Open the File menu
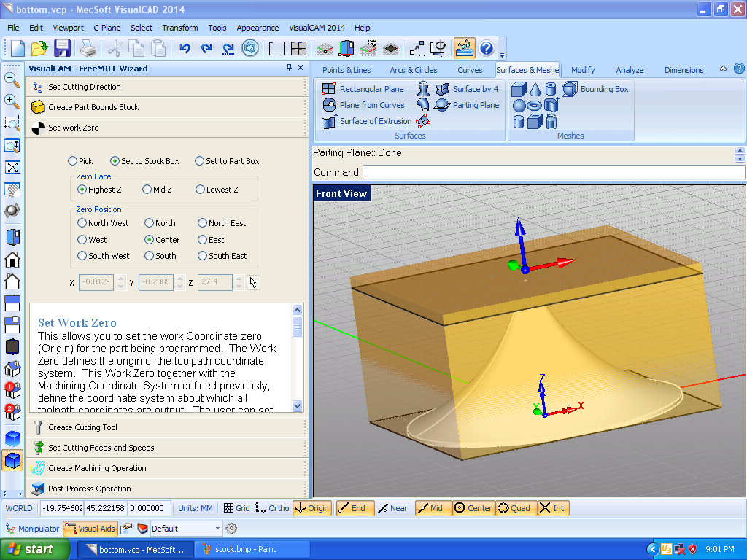The height and width of the screenshot is (560, 747). pos(13,28)
